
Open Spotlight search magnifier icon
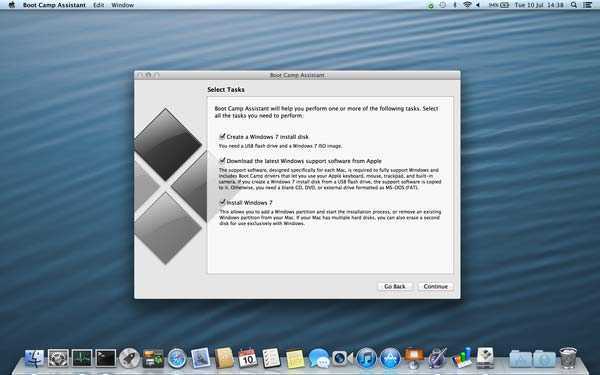click(x=574, y=5)
